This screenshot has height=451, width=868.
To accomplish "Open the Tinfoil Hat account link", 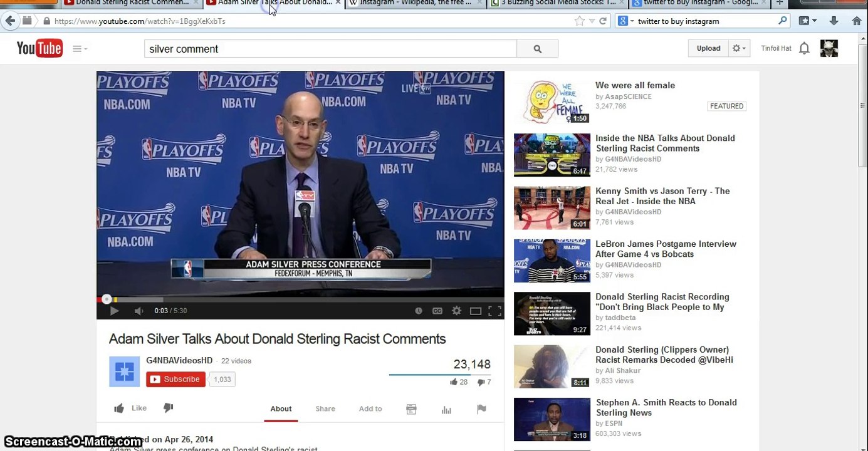I will (776, 48).
